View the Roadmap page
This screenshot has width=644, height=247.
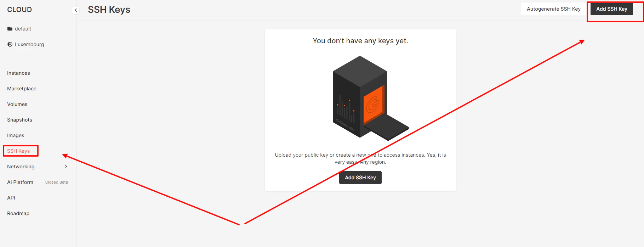point(18,213)
